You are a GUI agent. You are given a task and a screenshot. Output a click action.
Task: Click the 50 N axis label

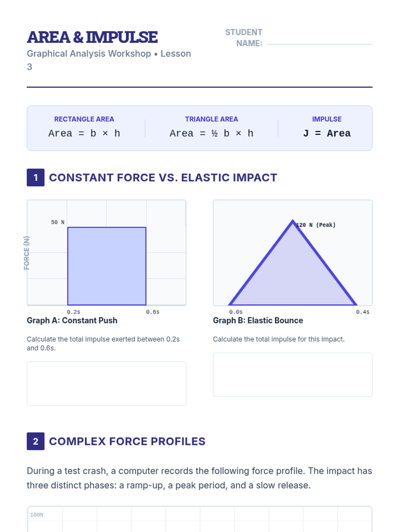(58, 222)
